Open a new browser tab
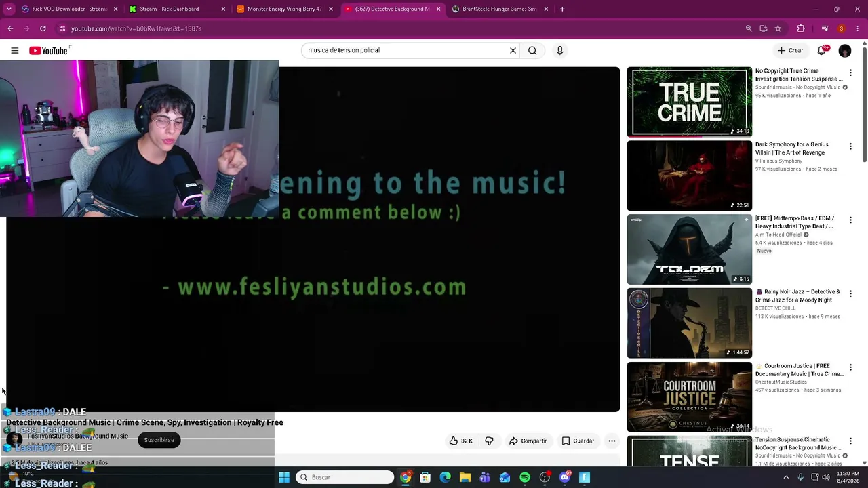The width and height of the screenshot is (868, 488). 562,9
